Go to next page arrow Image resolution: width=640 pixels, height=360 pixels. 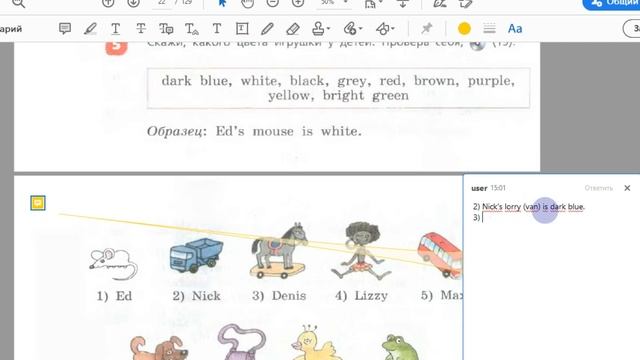pyautogui.click(x=133, y=3)
